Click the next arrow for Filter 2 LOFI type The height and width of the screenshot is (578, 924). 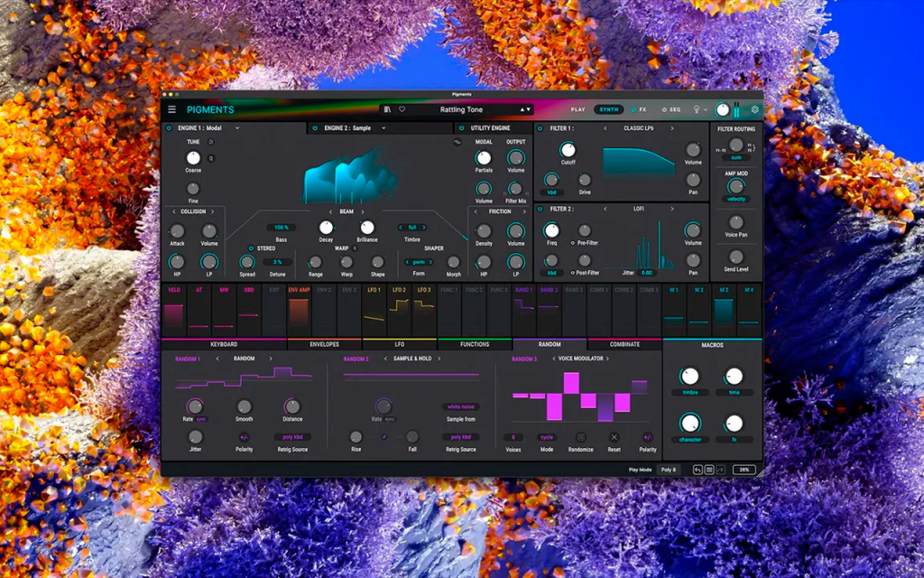click(671, 209)
